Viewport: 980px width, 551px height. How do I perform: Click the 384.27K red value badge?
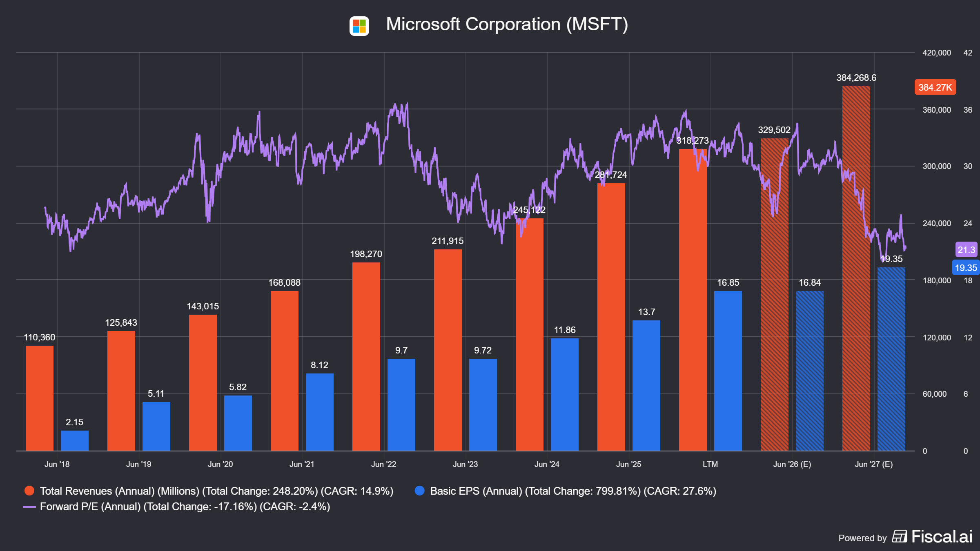coord(935,87)
